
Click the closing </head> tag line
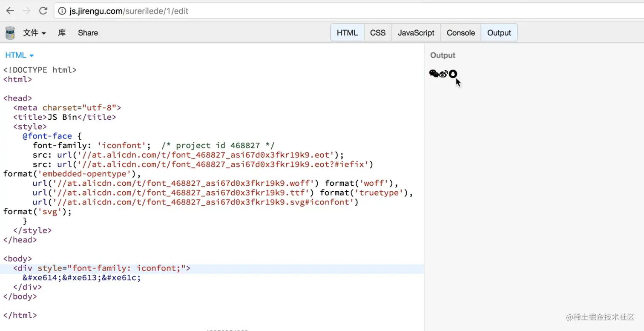pos(20,240)
